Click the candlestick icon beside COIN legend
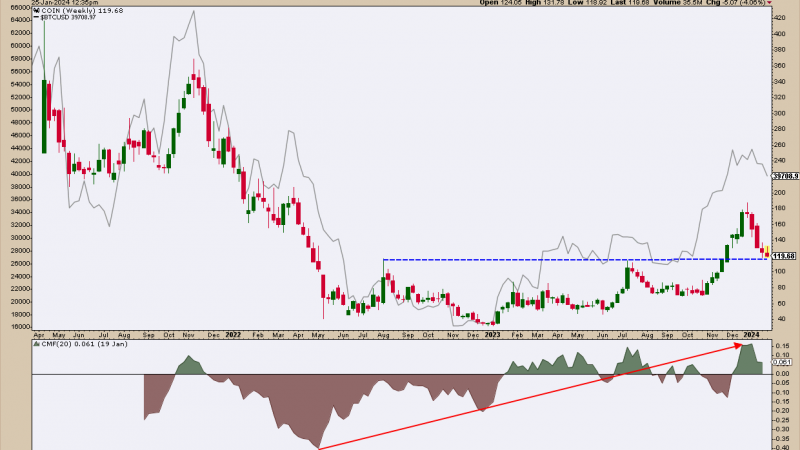This screenshot has width=800, height=450. (36, 10)
